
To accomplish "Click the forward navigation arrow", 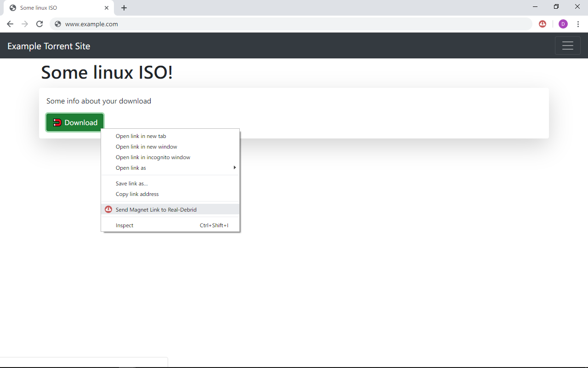I will [x=24, y=24].
